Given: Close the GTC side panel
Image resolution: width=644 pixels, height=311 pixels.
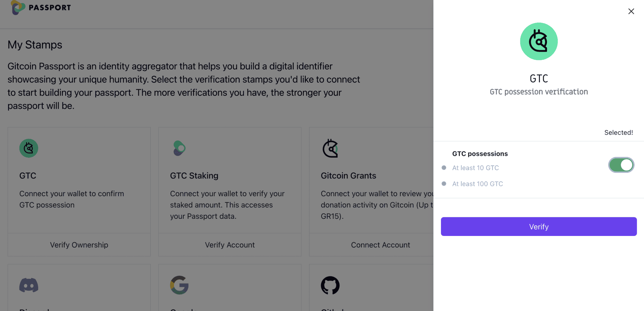Looking at the screenshot, I should [x=631, y=11].
